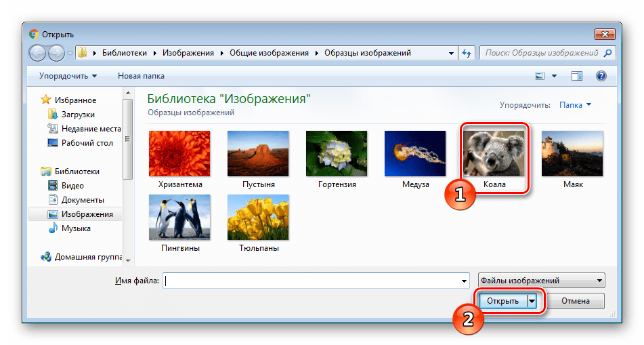Click the sidebar scroll down arrow

128,260
